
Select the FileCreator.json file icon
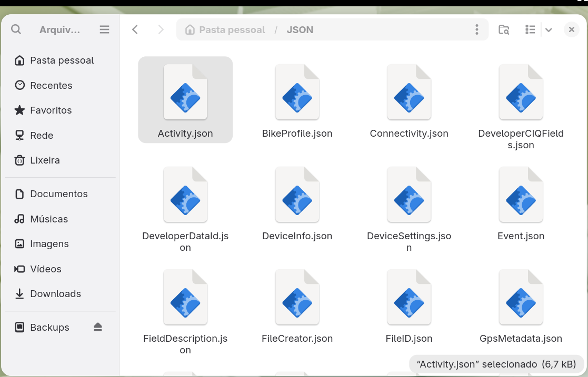tap(297, 297)
